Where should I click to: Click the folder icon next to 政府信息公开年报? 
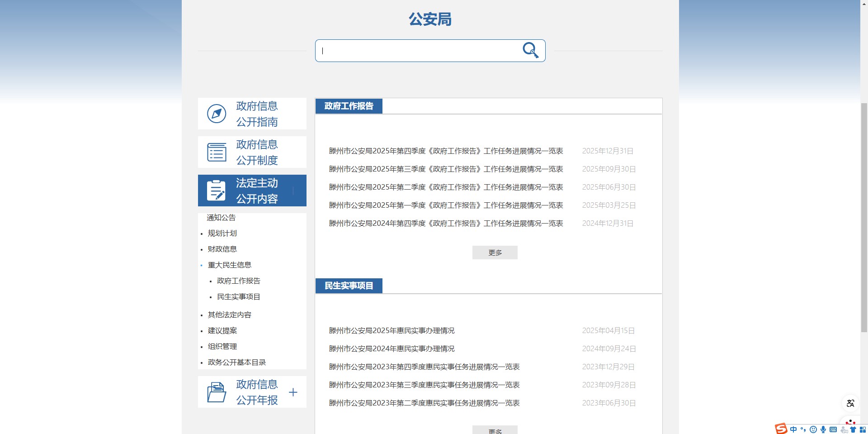tap(217, 392)
